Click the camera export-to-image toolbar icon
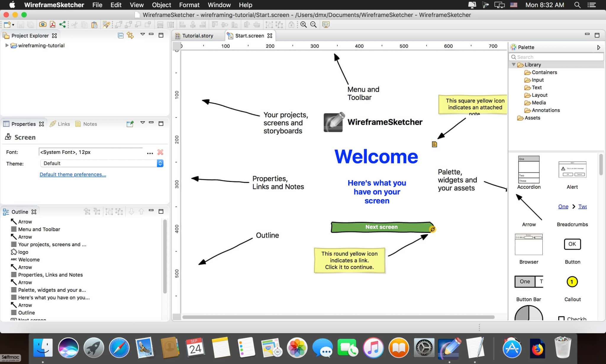The height and width of the screenshot is (364, 606). [x=43, y=25]
